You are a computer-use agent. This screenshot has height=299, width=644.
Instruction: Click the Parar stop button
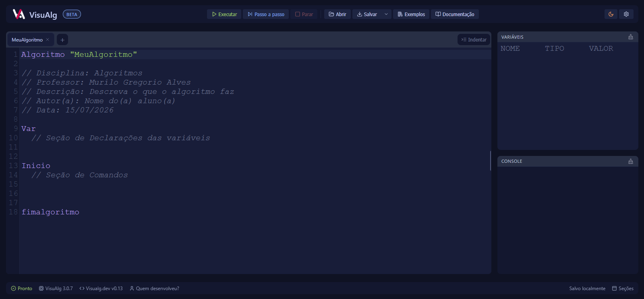tap(304, 14)
